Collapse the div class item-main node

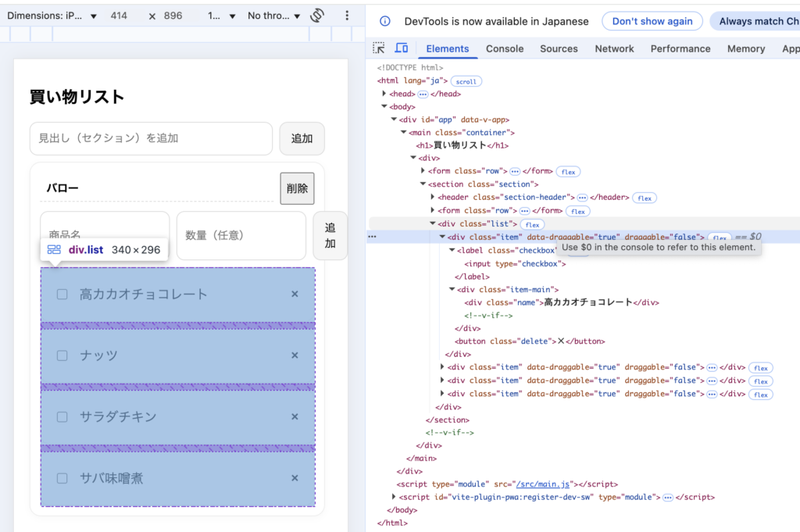click(x=452, y=289)
